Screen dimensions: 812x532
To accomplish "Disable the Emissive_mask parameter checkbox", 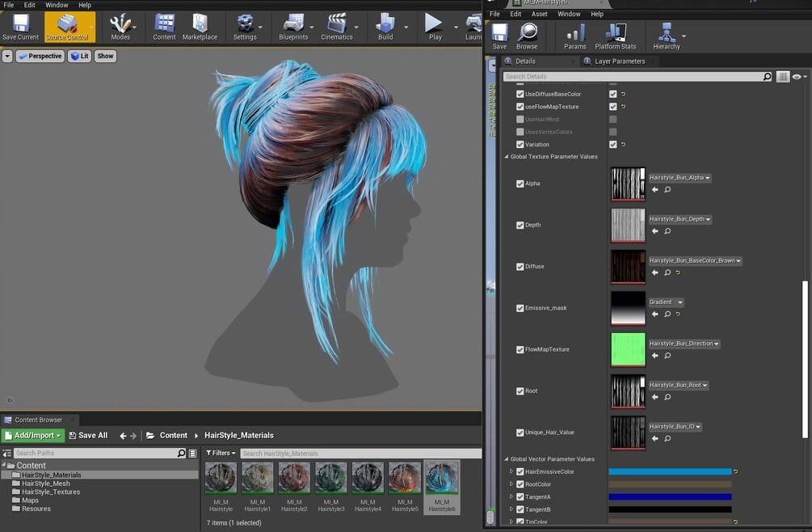I will pyautogui.click(x=520, y=308).
